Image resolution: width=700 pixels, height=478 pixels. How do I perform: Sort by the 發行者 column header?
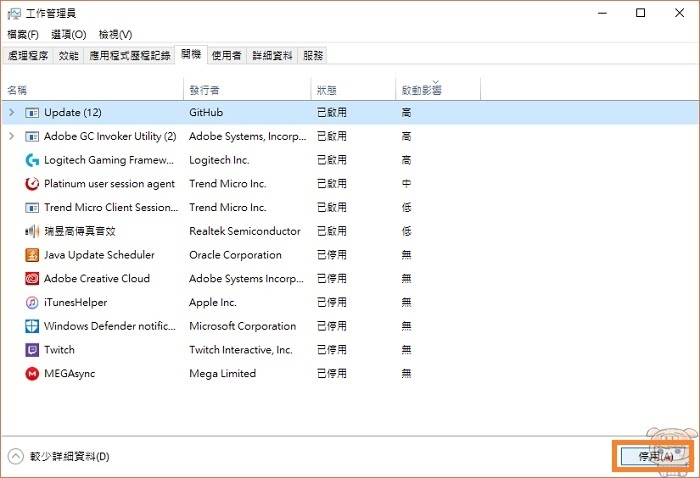[x=247, y=90]
